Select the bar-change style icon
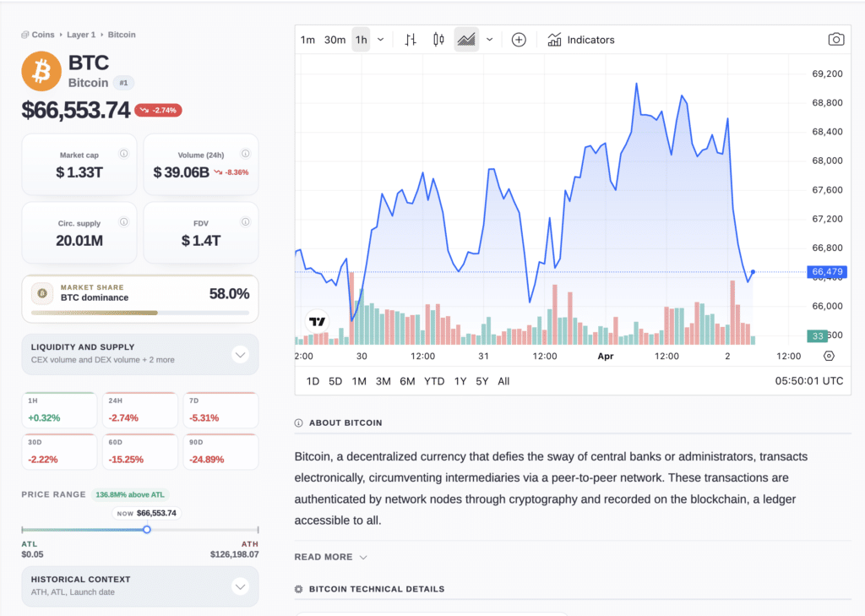Image resolution: width=865 pixels, height=616 pixels. pos(410,39)
